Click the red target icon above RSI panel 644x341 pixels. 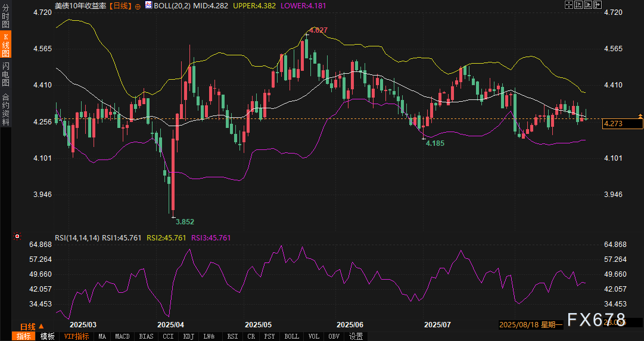18,237
